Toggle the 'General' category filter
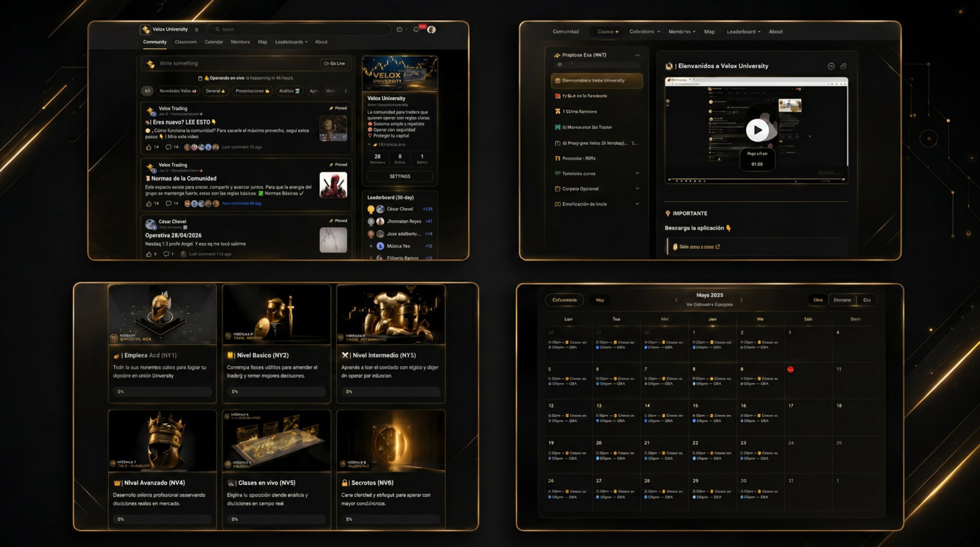 tap(215, 90)
